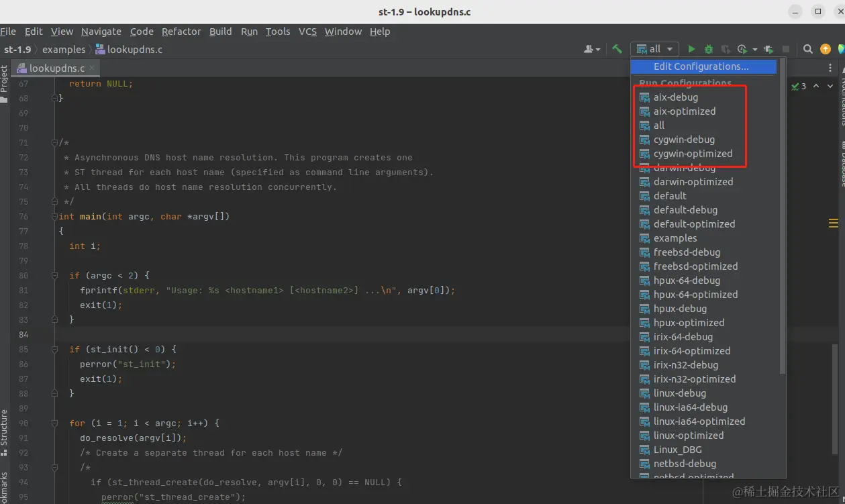
Task: Open the Run menu
Action: [x=249, y=32]
